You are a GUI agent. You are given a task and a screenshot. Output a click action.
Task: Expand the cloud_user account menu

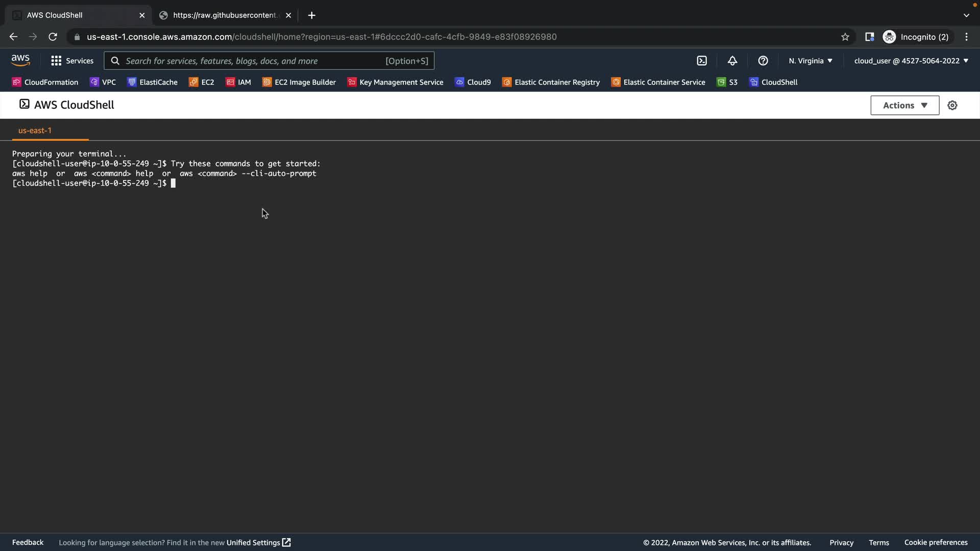pyautogui.click(x=911, y=61)
